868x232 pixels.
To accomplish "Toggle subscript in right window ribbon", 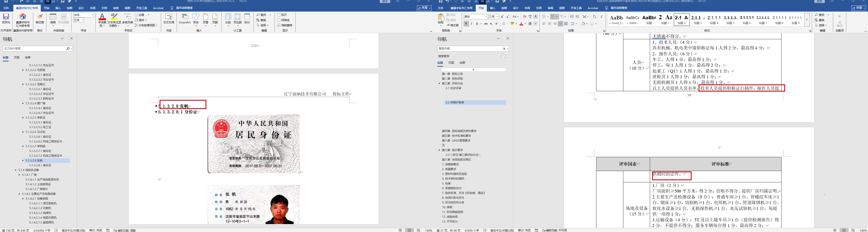I will pyautogui.click(x=491, y=24).
